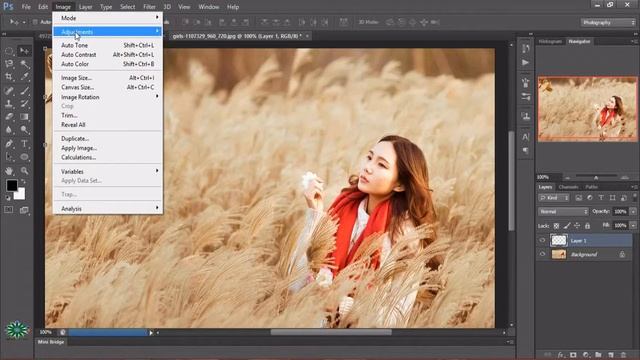Toggle adjustment layer filter

(x=589, y=198)
